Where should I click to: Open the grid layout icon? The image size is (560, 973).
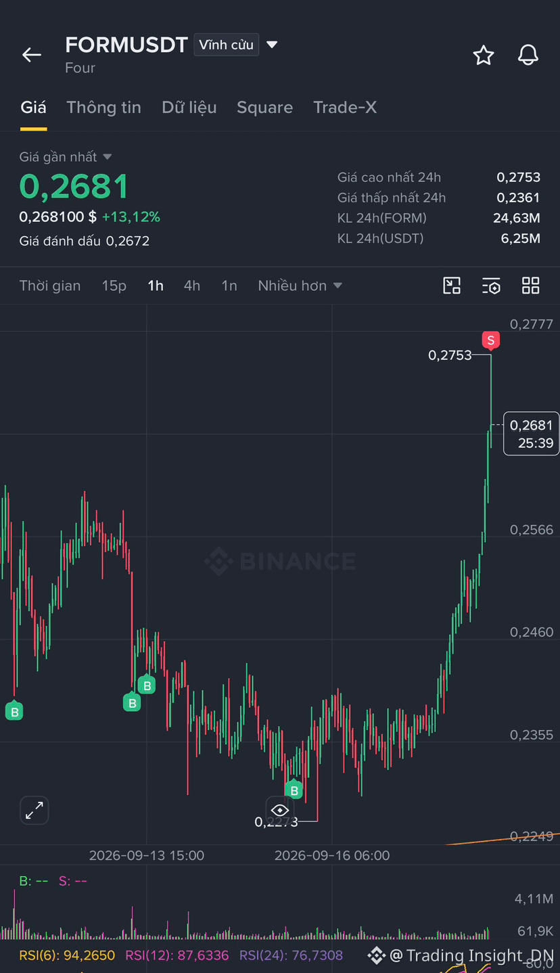[531, 286]
